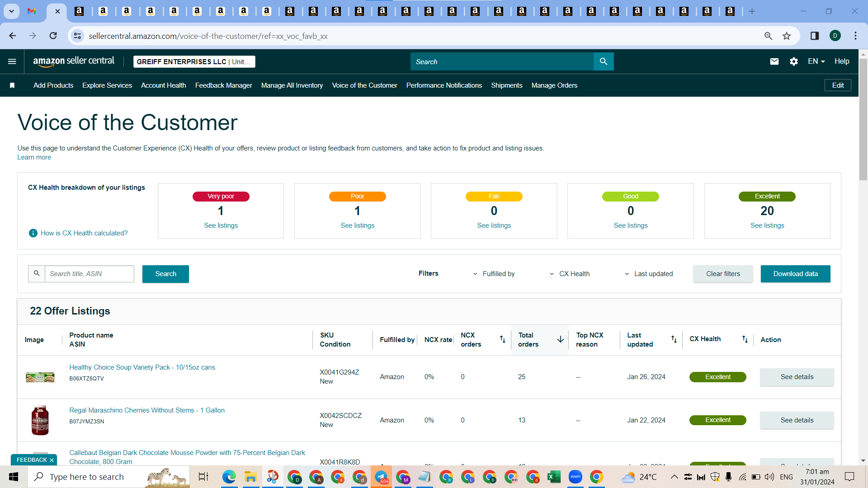Screen dimensions: 868x488
Task: Open Manage Orders menu item
Action: 554,85
